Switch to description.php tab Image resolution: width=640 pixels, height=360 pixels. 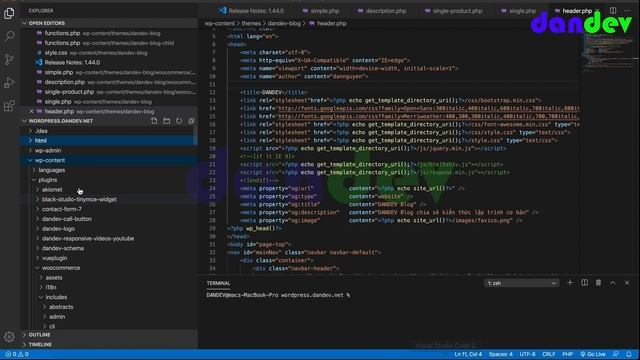click(x=382, y=11)
